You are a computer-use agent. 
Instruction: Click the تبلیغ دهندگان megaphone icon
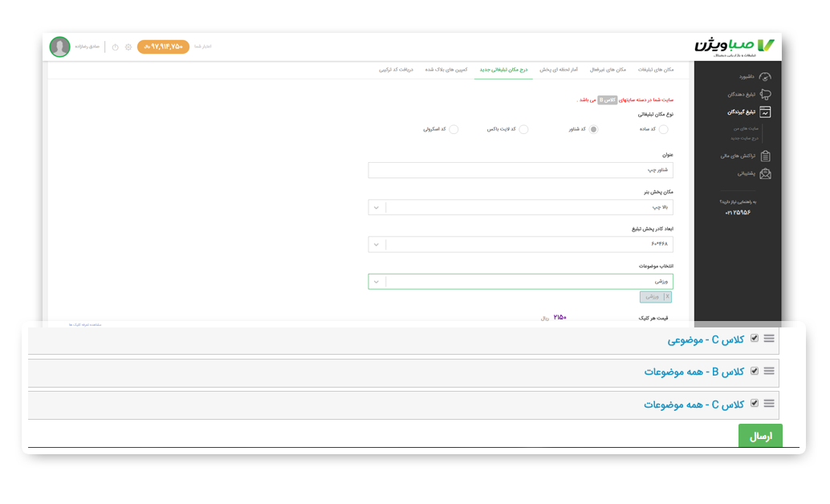(766, 94)
